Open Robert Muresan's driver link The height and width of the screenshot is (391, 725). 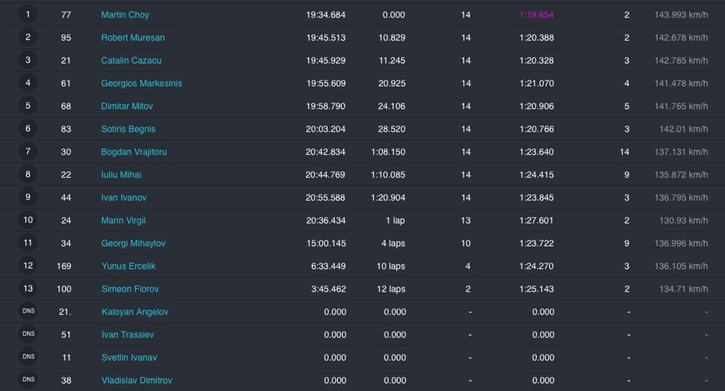click(x=133, y=37)
